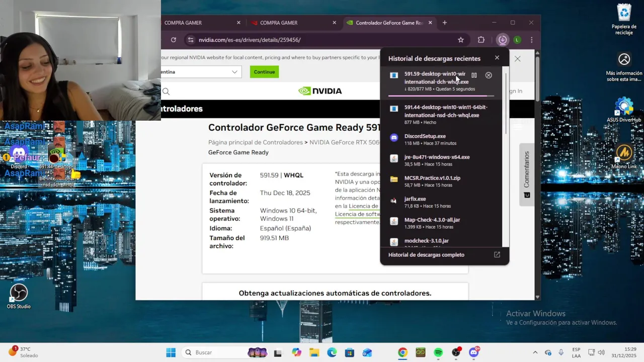Close the second COMPRA GAMER tab

coord(334,23)
